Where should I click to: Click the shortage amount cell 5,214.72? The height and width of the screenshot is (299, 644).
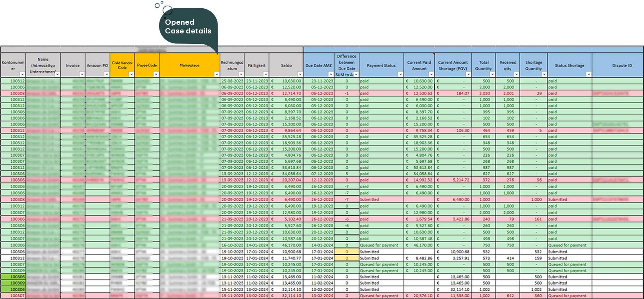453,180
